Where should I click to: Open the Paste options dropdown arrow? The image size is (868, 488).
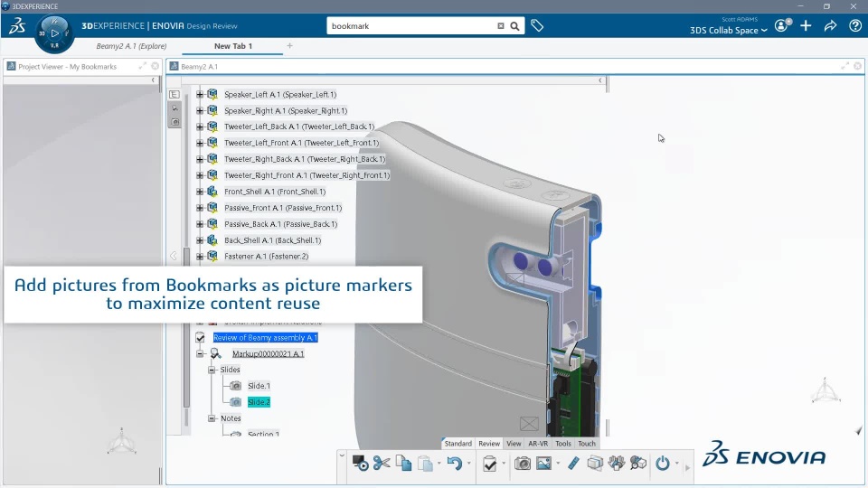(439, 463)
